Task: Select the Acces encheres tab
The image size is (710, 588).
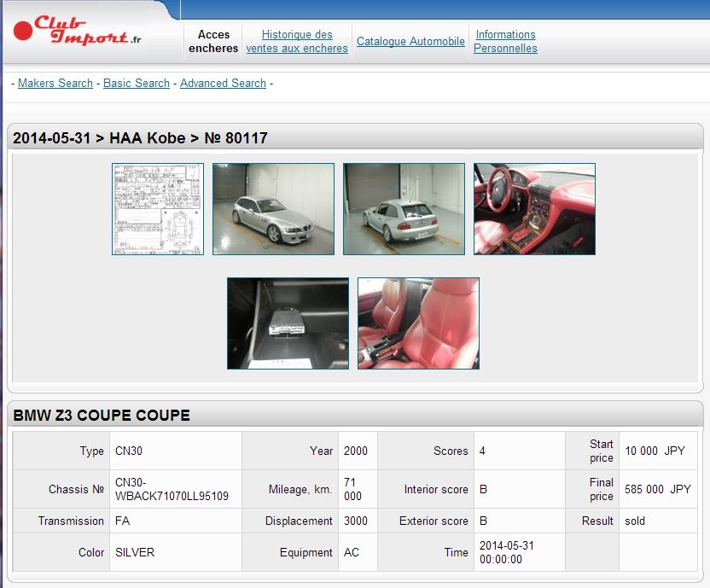Action: [213, 41]
